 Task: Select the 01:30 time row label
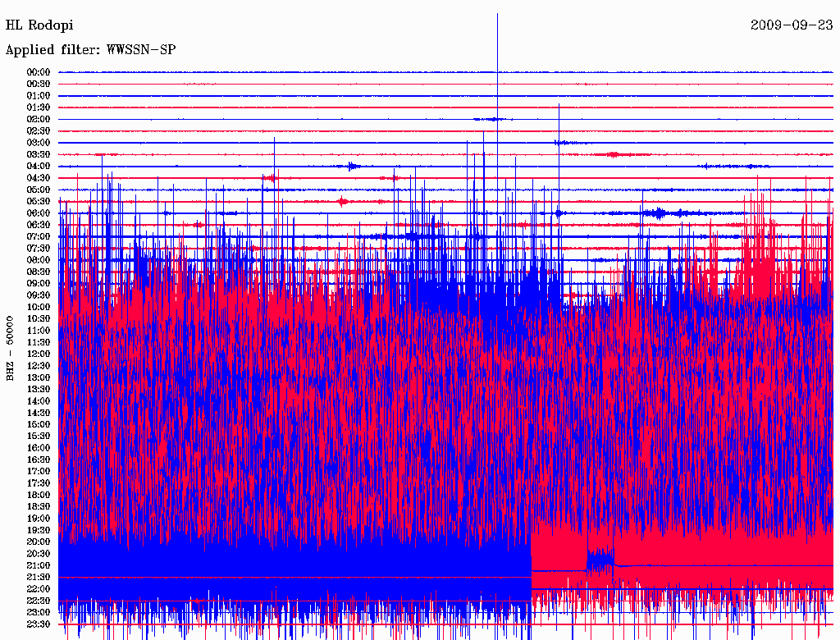(39, 107)
